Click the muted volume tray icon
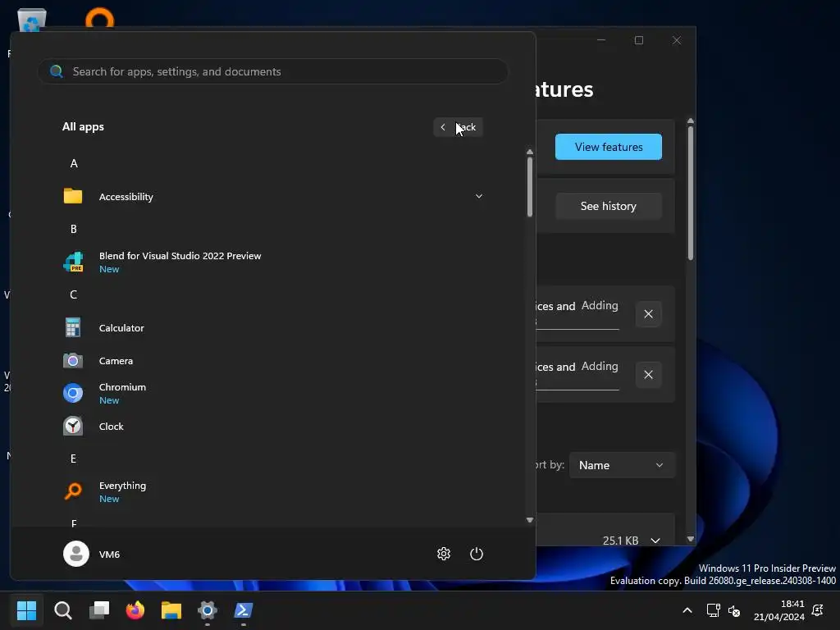The height and width of the screenshot is (630, 840). (734, 610)
